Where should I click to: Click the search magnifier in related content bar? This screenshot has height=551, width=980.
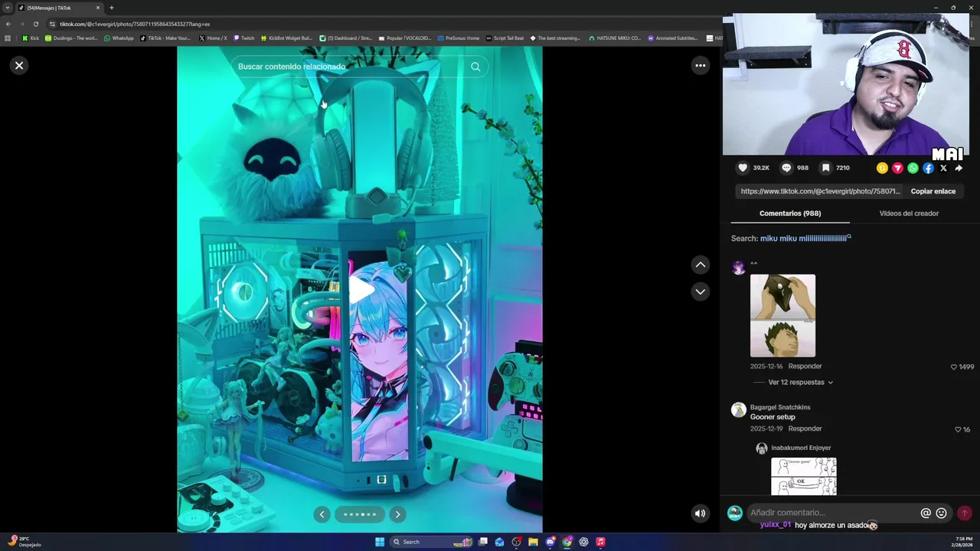click(x=475, y=67)
